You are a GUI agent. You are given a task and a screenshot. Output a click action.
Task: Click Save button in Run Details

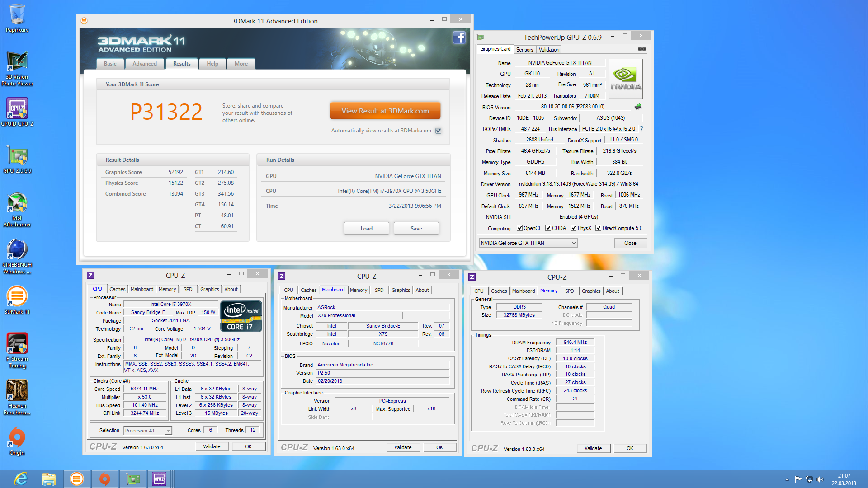416,228
